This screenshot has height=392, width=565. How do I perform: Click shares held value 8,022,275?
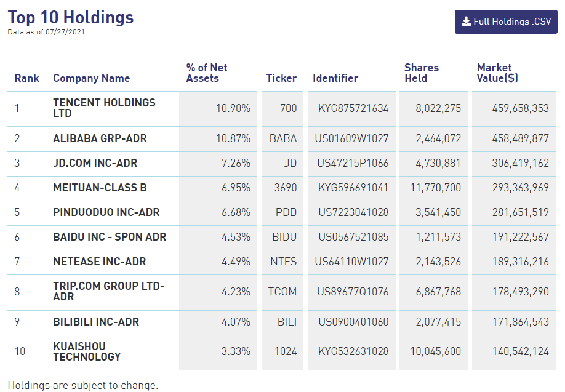438,108
